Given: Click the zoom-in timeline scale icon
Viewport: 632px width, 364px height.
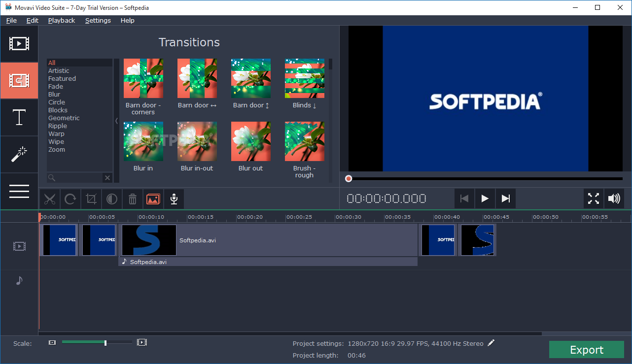Looking at the screenshot, I should tap(142, 342).
